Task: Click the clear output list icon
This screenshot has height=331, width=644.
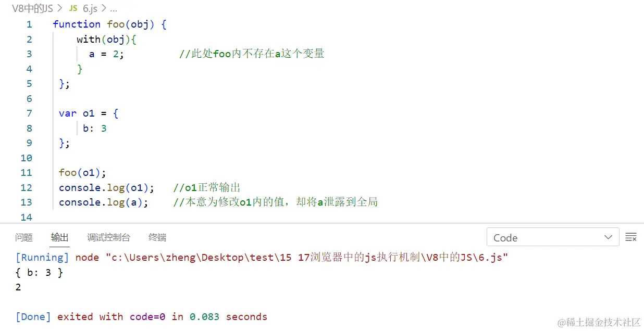Action: click(x=631, y=237)
